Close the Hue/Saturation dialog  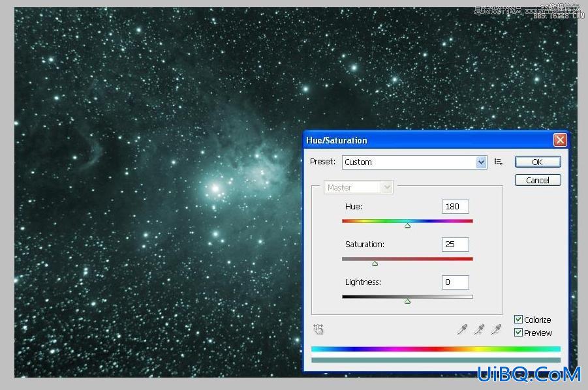click(x=560, y=140)
